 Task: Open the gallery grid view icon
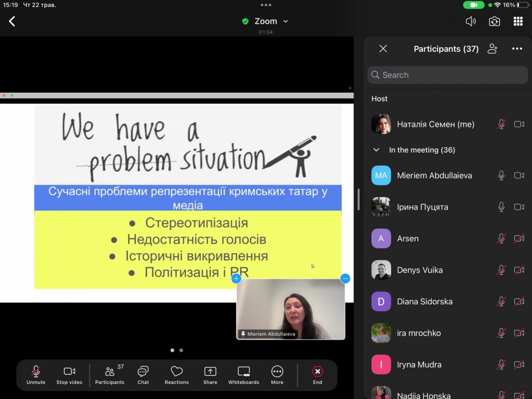[518, 21]
